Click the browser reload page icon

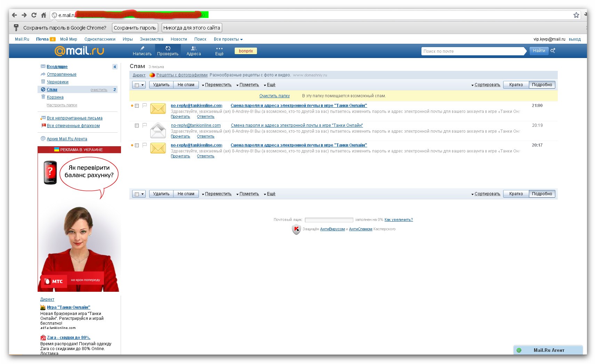coord(34,15)
